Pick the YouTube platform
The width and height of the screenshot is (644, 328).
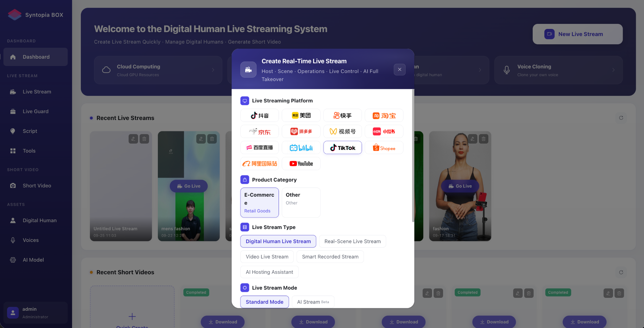[x=301, y=164]
